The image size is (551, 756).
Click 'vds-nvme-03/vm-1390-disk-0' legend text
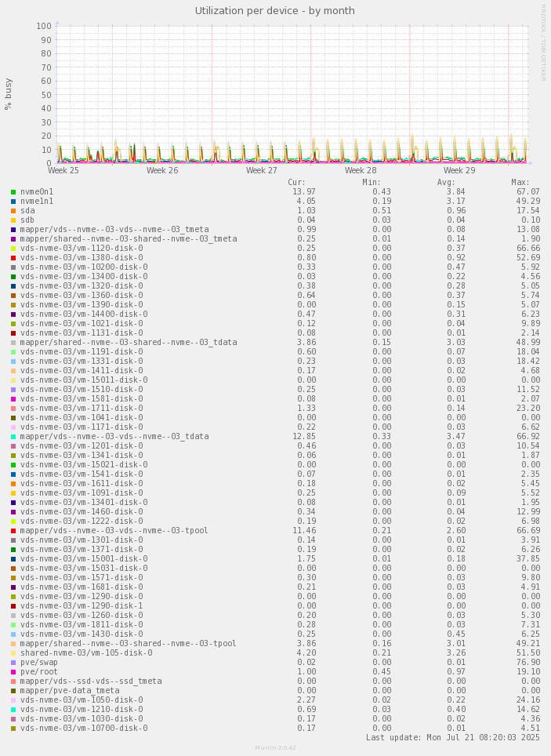point(82,305)
